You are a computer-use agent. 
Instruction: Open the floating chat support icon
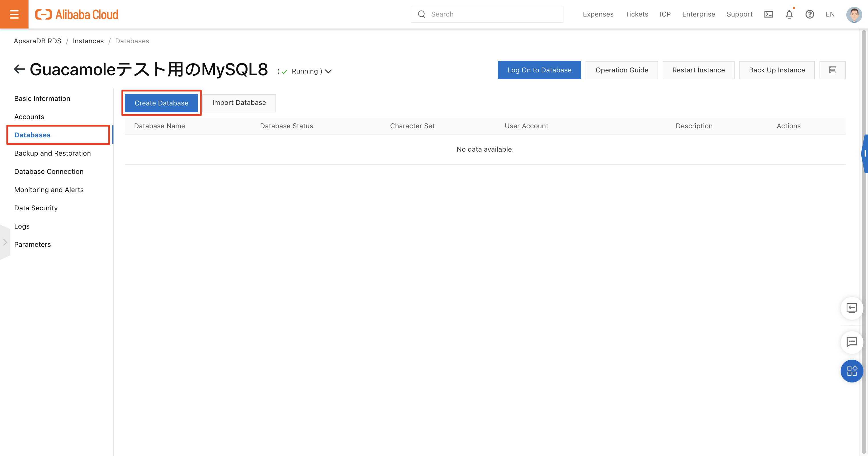(852, 342)
